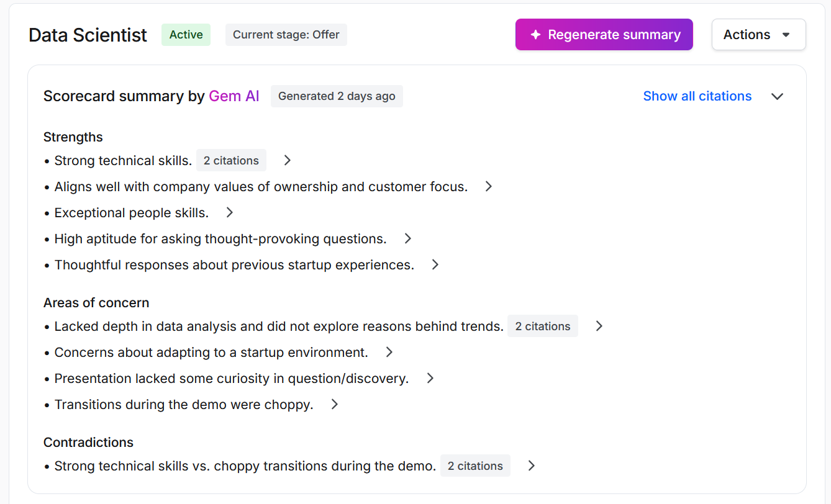Open the 2 citations badge under Contradictions
Image resolution: width=831 pixels, height=504 pixels.
click(475, 466)
